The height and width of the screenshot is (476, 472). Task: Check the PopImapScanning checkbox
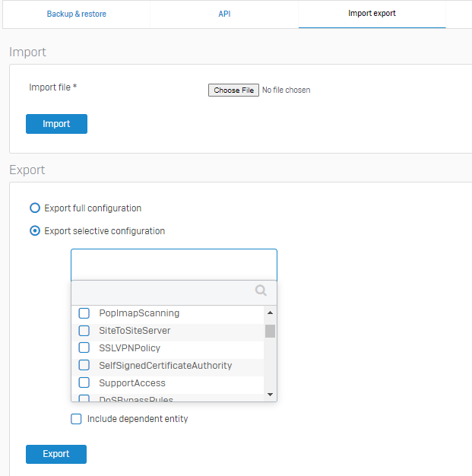pyautogui.click(x=84, y=313)
